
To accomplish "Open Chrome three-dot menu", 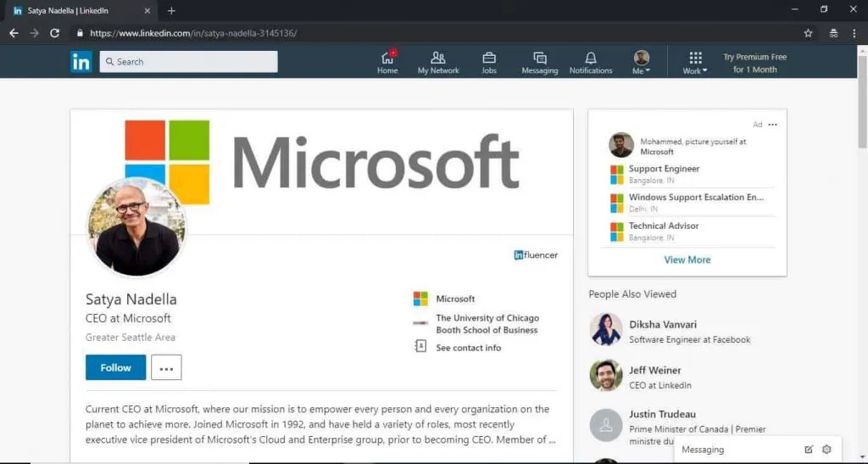I will (x=854, y=33).
